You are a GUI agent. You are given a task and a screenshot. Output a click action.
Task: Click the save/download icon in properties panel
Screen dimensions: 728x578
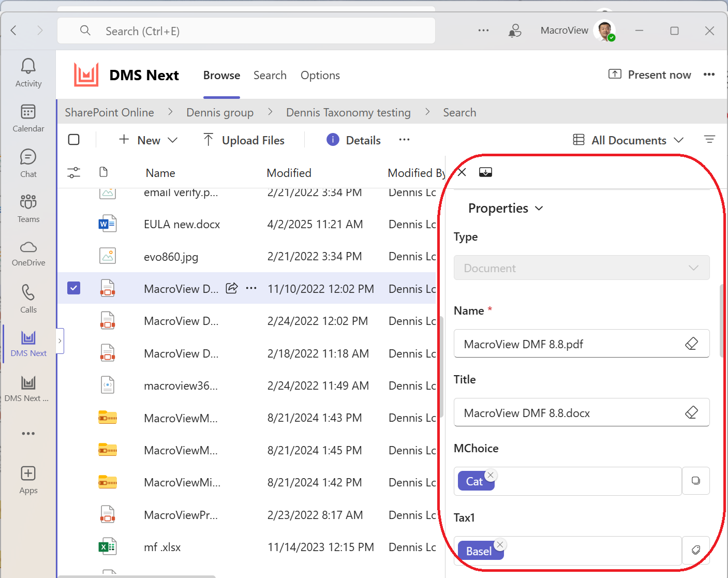(x=485, y=172)
